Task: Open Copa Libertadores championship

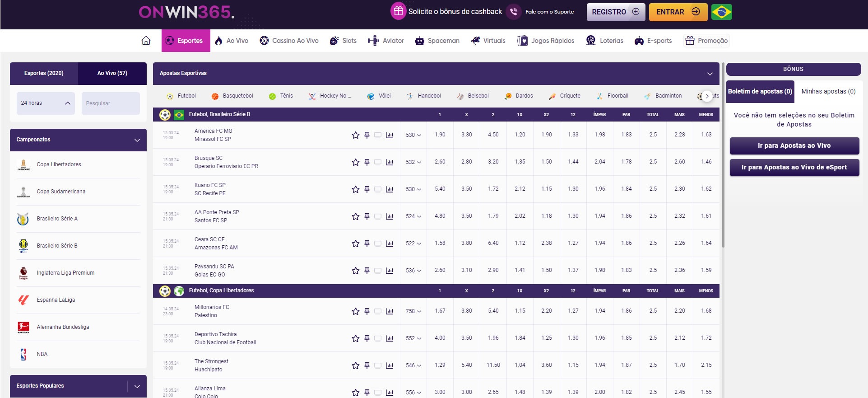Action: 78,164
